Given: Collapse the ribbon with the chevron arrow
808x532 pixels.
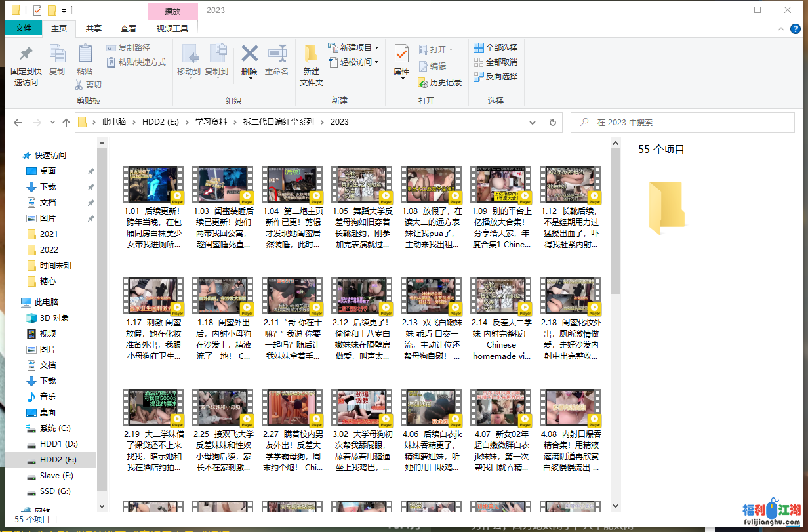Looking at the screenshot, I should [780, 29].
